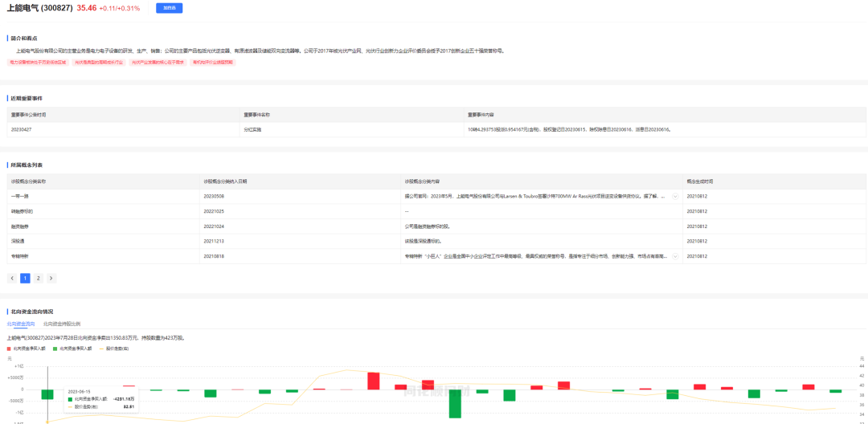868x424 pixels.
Task: Go to the previous page of the concept list
Action: pyautogui.click(x=12, y=278)
